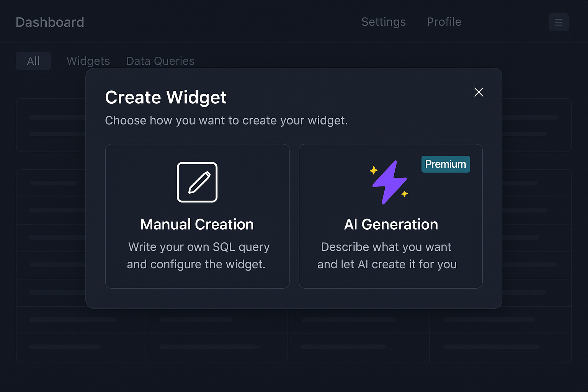Click the Premium badge on AI Generation

pos(445,164)
